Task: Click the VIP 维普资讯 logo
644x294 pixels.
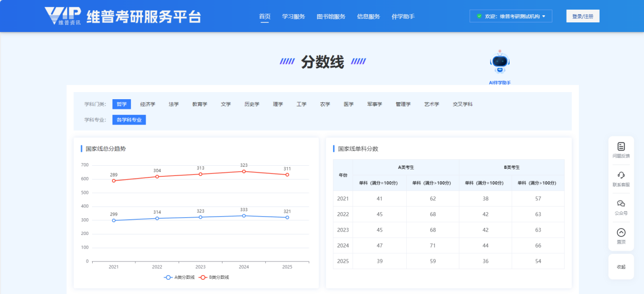Action: 62,16
